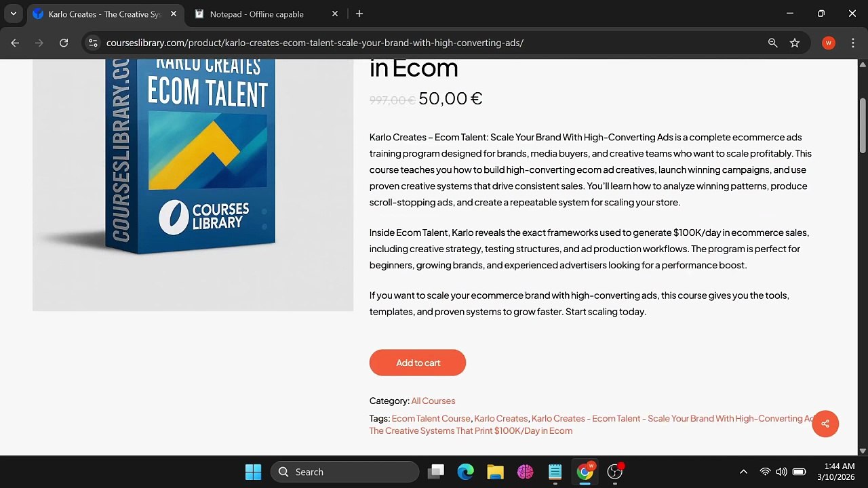This screenshot has height=488, width=868.
Task: Restore down the Chrome window
Action: pyautogui.click(x=821, y=14)
